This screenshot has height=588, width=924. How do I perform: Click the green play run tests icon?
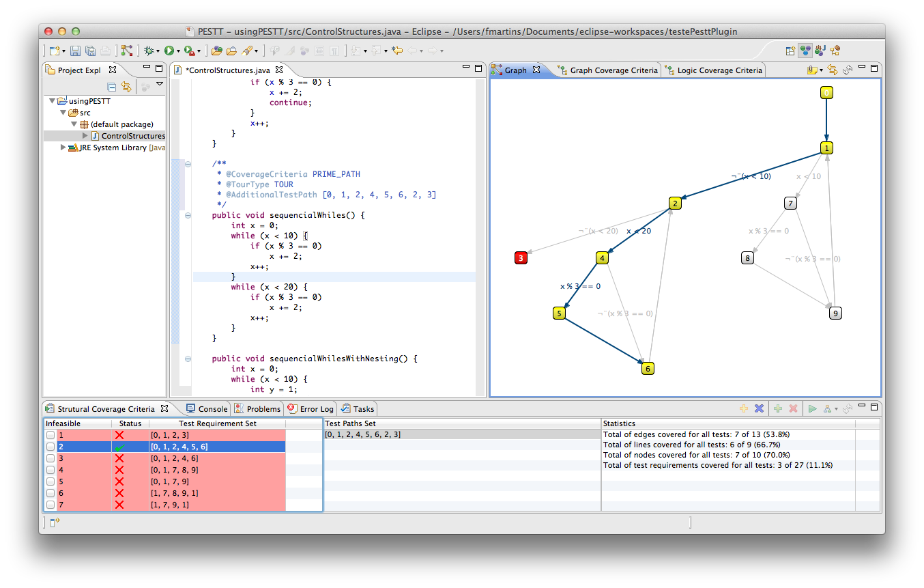[x=813, y=408]
